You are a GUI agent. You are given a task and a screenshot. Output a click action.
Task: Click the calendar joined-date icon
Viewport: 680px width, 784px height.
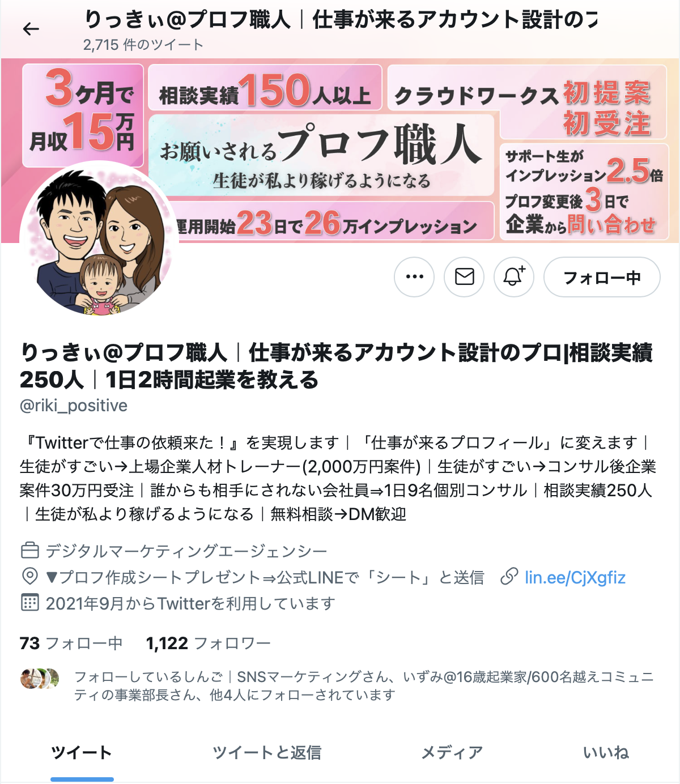tap(29, 603)
